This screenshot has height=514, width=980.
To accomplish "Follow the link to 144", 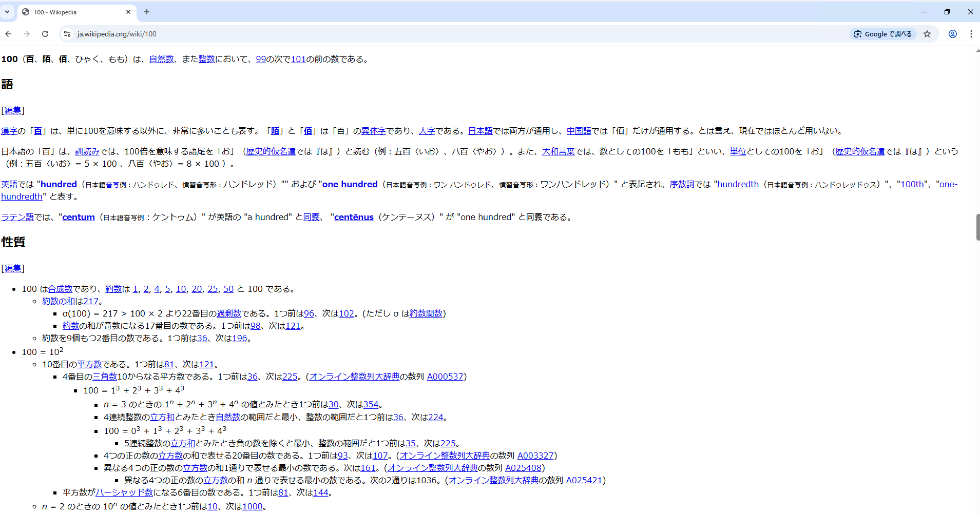I will pyautogui.click(x=320, y=492).
